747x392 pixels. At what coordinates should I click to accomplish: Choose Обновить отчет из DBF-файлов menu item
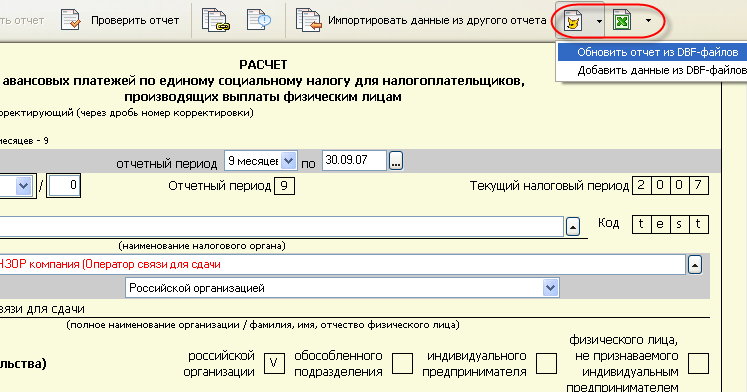pyautogui.click(x=652, y=52)
